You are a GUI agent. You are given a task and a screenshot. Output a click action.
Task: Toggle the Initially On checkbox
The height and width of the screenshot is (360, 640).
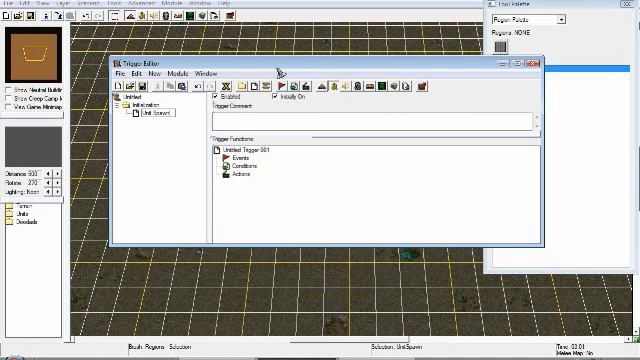coord(275,96)
